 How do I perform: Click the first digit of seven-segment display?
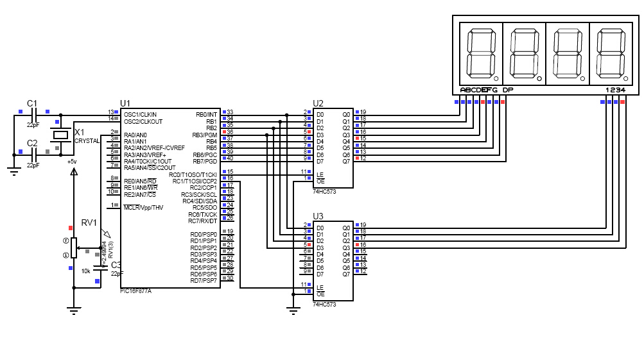tap(481, 54)
